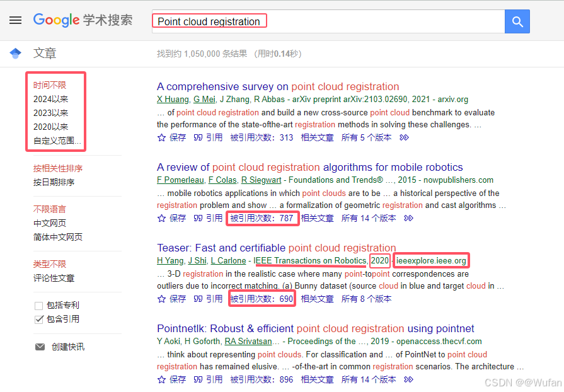Image resolution: width=564 pixels, height=392 pixels.
Task: Open 相关文章 for Teaser result
Action: click(x=317, y=299)
